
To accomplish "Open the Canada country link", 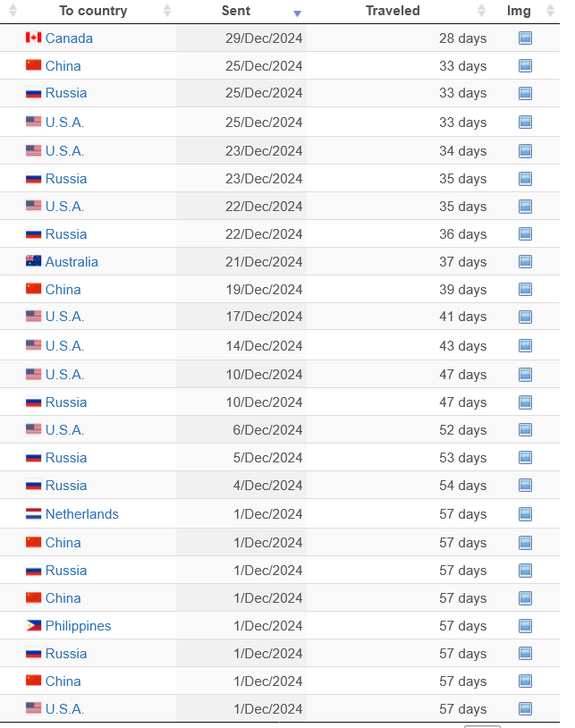I will coord(69,38).
